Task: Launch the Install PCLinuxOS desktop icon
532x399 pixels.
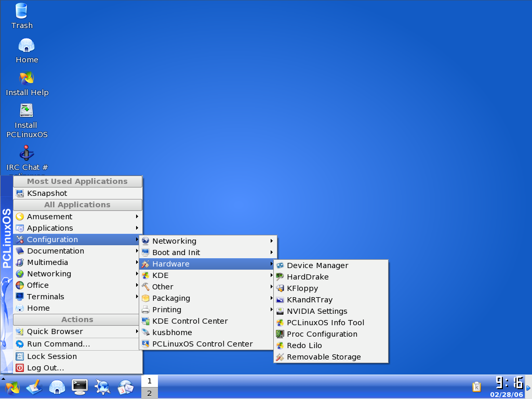Action: 26,111
